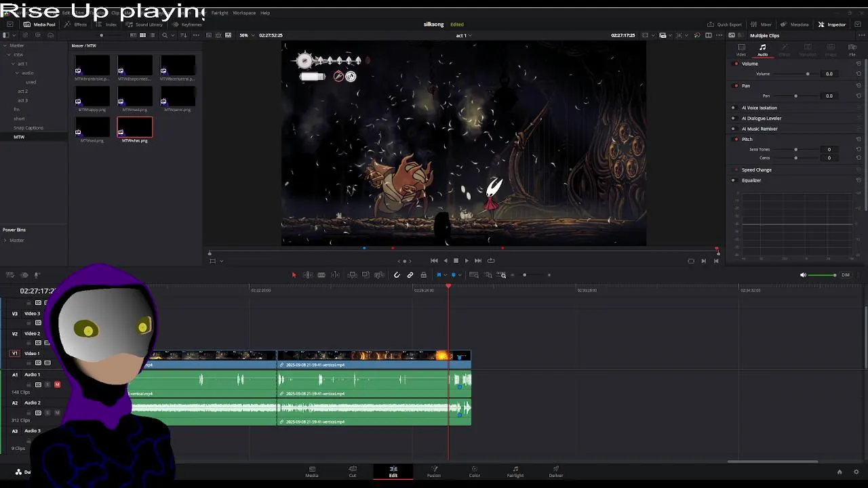Click the Volume slider handle
This screenshot has height=488, width=868.
pyautogui.click(x=808, y=74)
